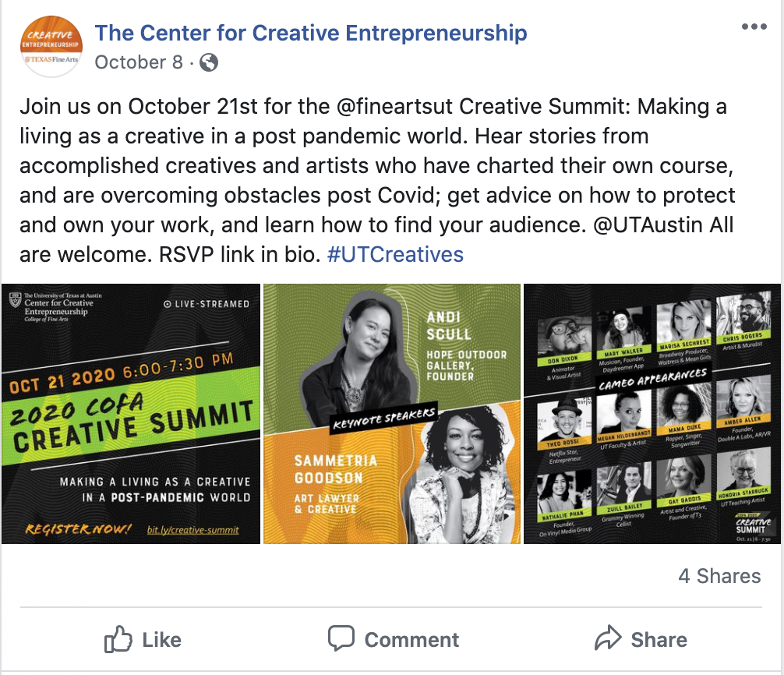Open the 2020 COFA Creative Summit image

point(131,414)
